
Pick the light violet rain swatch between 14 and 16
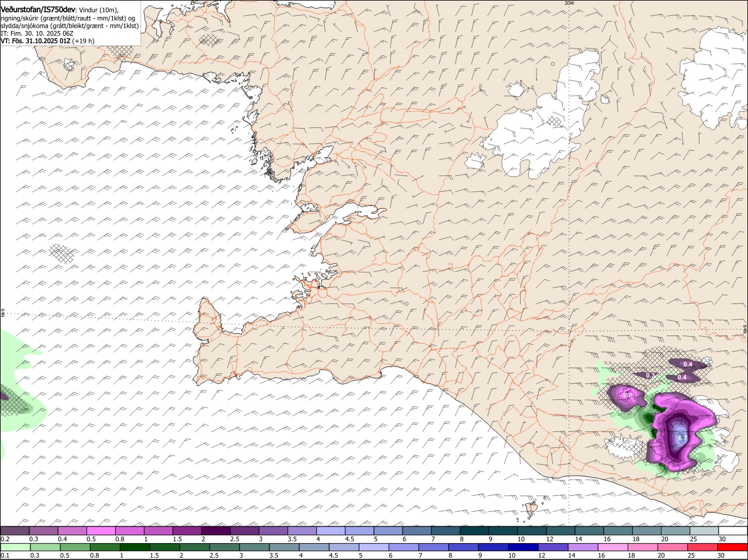582,547
